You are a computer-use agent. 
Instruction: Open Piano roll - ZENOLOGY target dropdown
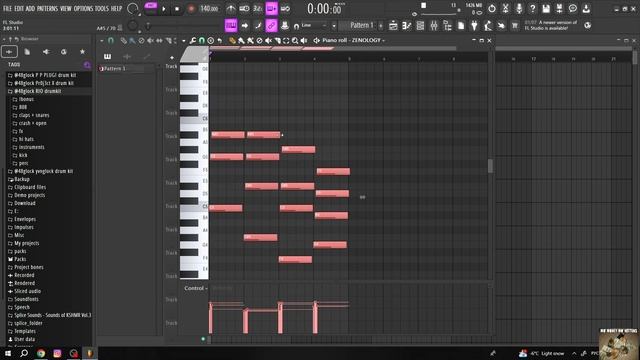353,40
